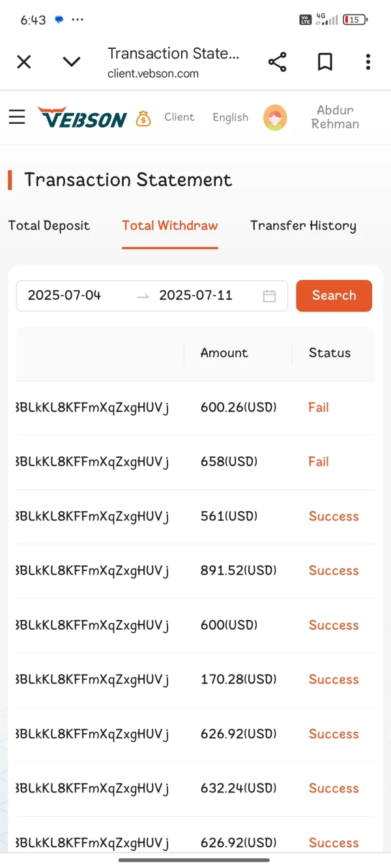Image resolution: width=391 pixels, height=868 pixels.
Task: Click the Vebson logo
Action: (x=82, y=118)
